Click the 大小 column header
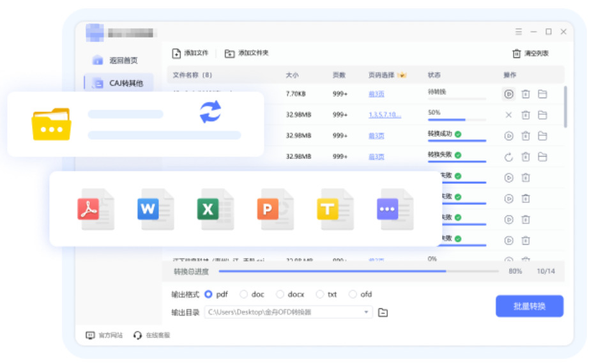This screenshot has height=364, width=601. pyautogui.click(x=292, y=75)
